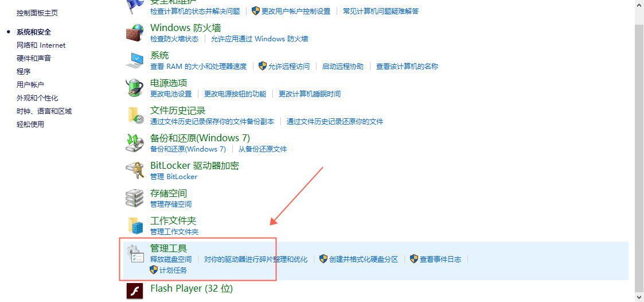
Task: Launch the Flash Player icon
Action: click(x=135, y=291)
